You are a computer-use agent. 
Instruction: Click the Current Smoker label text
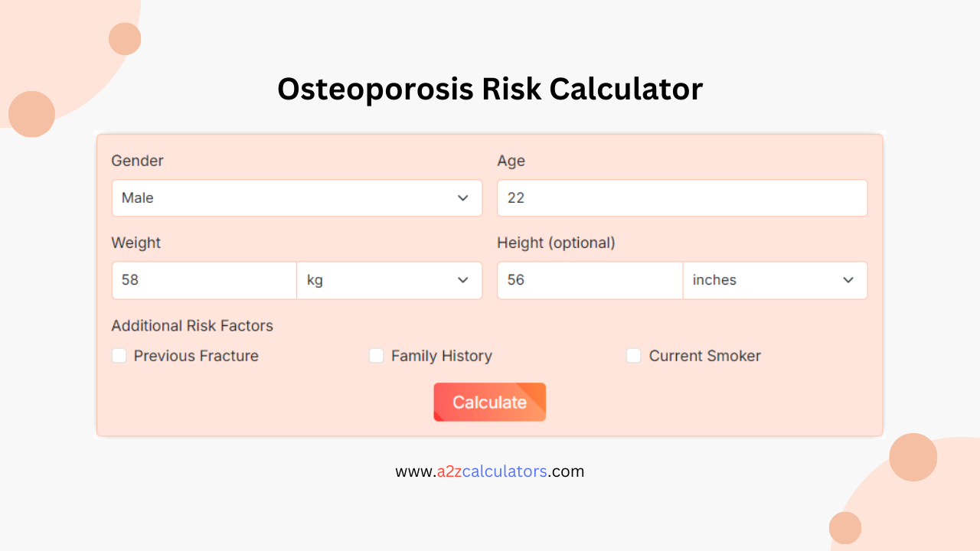point(704,356)
